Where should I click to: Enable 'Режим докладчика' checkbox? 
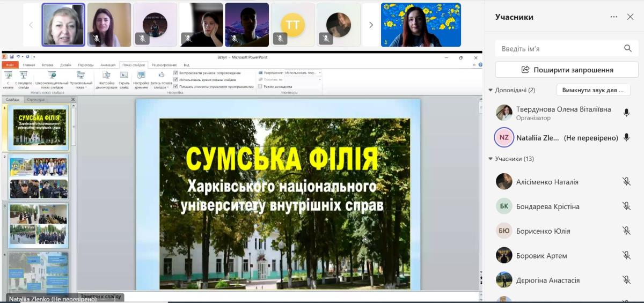260,86
